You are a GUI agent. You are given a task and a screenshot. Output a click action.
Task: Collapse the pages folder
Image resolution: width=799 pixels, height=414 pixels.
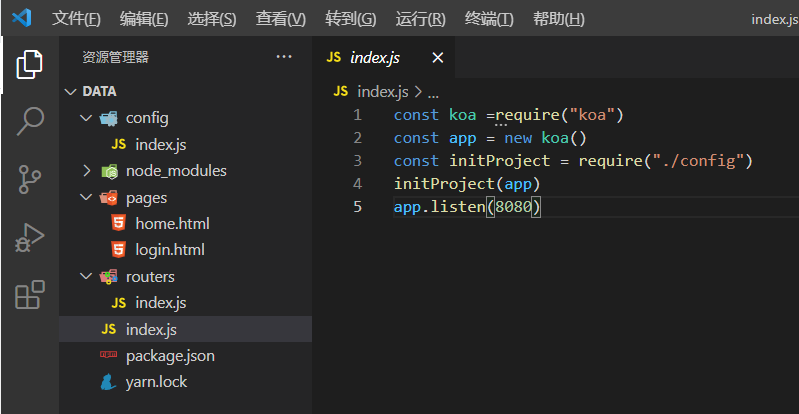(86, 198)
